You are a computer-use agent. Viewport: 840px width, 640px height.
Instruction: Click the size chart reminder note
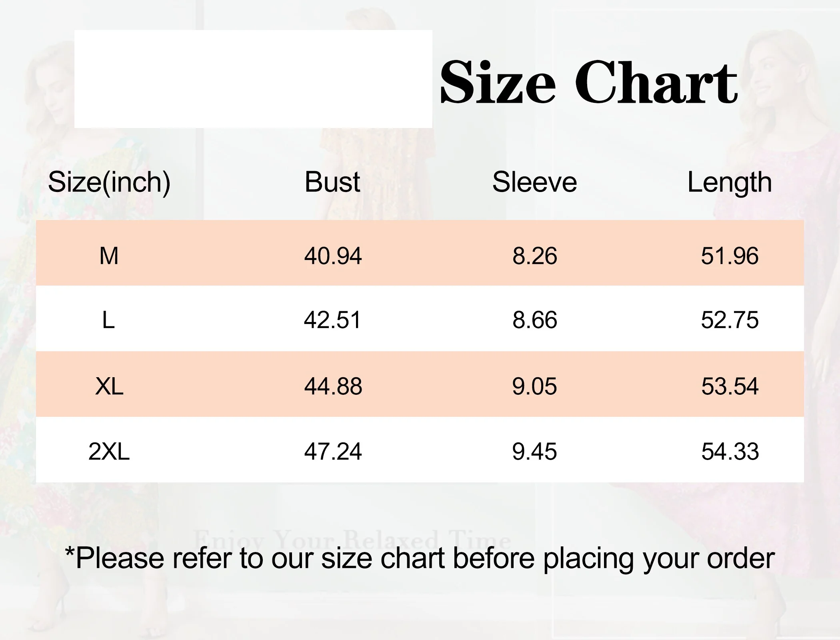(420, 558)
